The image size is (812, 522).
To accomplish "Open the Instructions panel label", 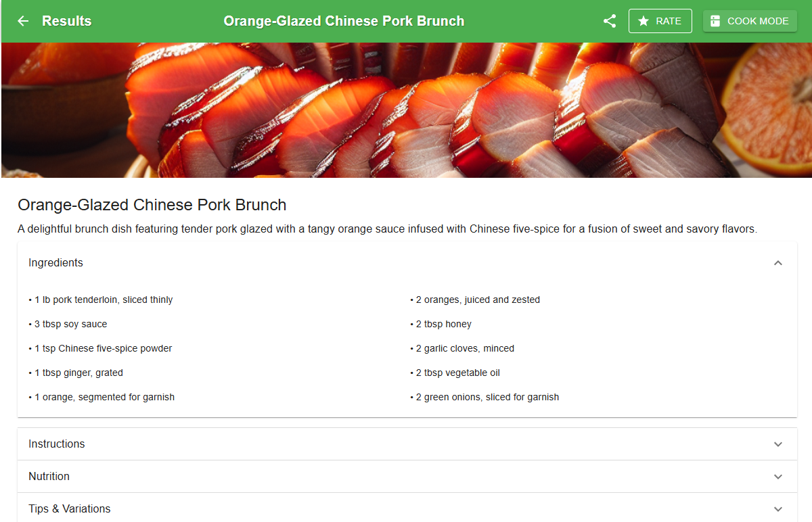I will pyautogui.click(x=57, y=444).
